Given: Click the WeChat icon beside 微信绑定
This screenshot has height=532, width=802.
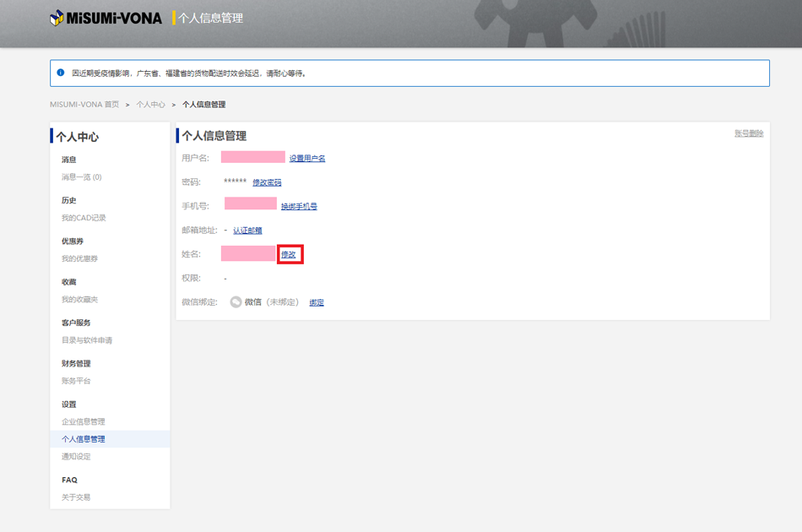Looking at the screenshot, I should click(236, 302).
